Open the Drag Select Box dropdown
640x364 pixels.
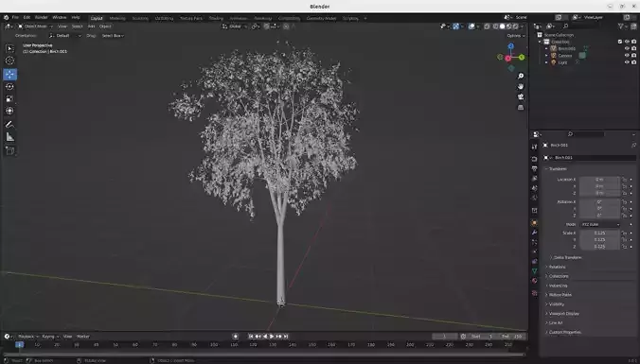113,36
